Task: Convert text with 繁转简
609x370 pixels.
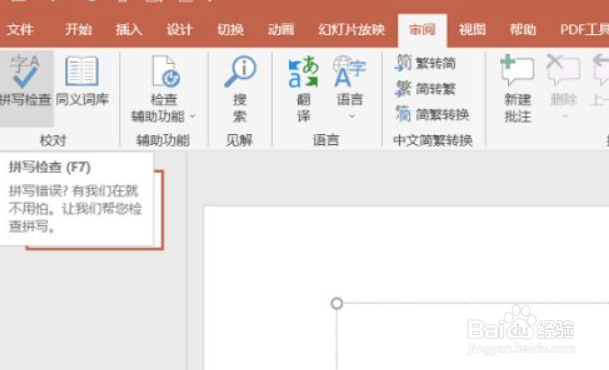Action: [x=426, y=63]
